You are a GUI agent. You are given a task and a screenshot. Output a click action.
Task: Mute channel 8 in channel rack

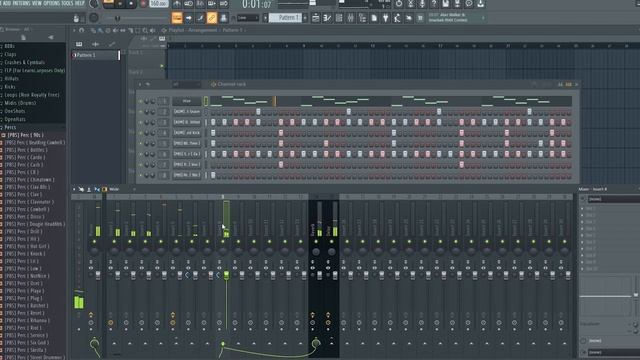click(x=141, y=175)
